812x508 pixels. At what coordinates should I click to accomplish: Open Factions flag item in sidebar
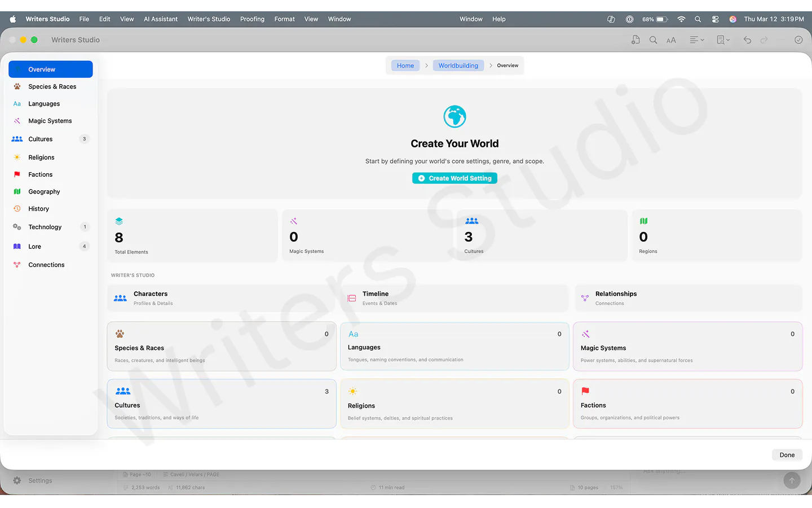pyautogui.click(x=51, y=174)
